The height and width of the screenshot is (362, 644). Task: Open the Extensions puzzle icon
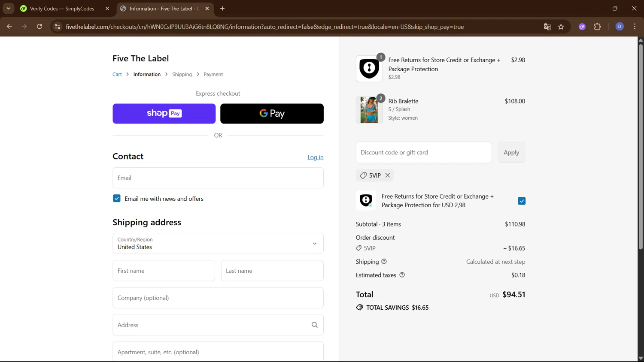tap(597, 27)
